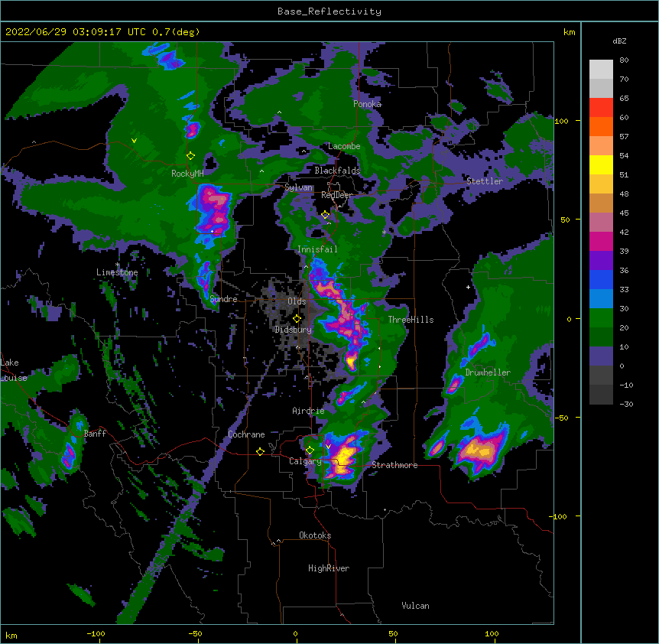
Task: Click the Base_Reflectivity title text
Action: [x=329, y=11]
